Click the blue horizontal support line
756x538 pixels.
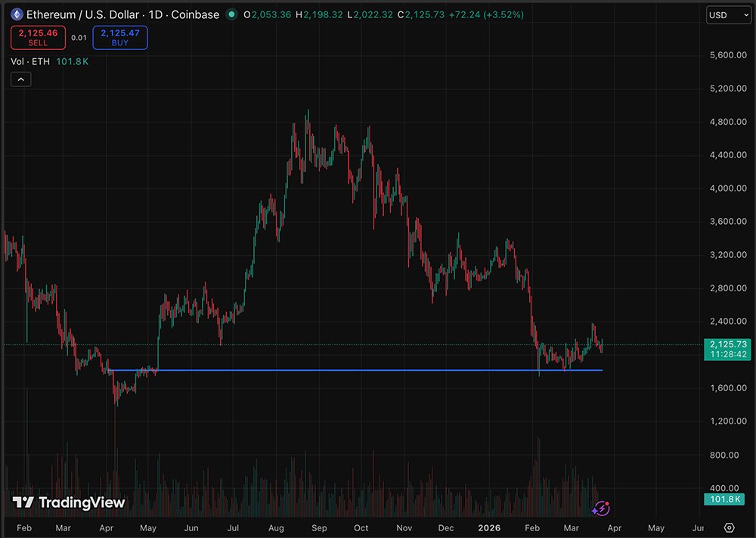pos(355,370)
